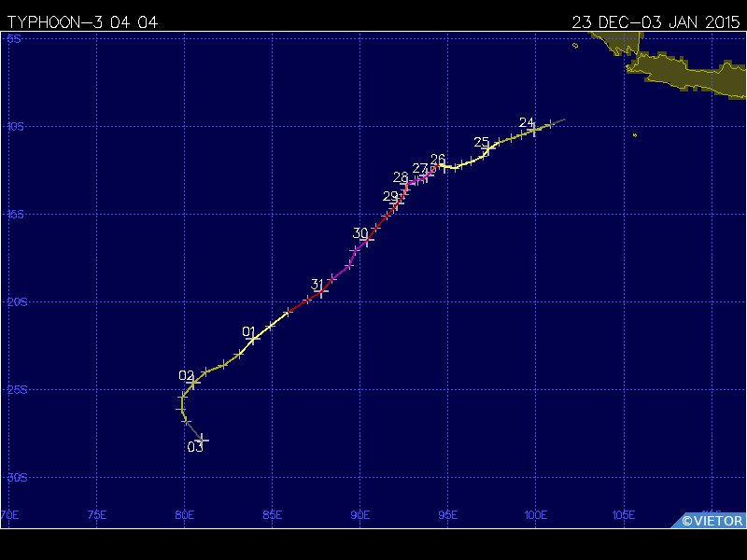Click the 23 DEC-03 JAN 2015 date text
Image resolution: width=747 pixels, height=560 pixels.
[x=655, y=21]
